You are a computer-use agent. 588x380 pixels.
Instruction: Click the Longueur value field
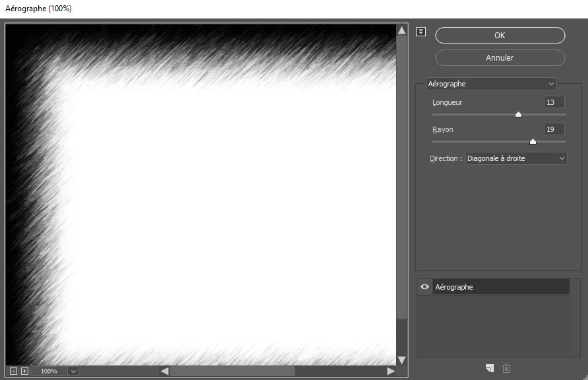[554, 102]
